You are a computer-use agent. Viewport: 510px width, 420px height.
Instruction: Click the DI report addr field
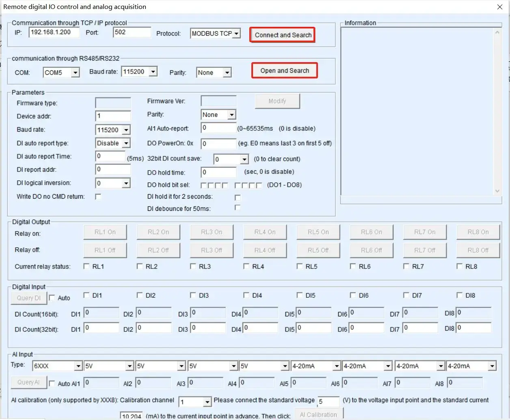pyautogui.click(x=113, y=170)
